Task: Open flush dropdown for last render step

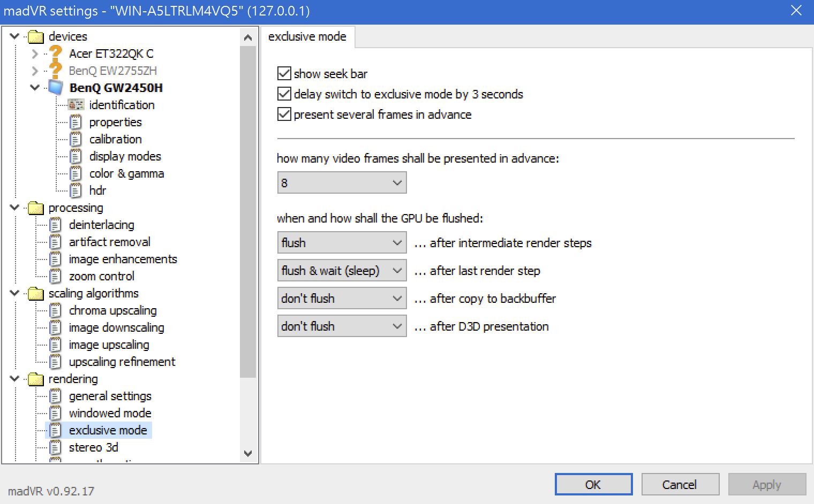Action: 342,270
